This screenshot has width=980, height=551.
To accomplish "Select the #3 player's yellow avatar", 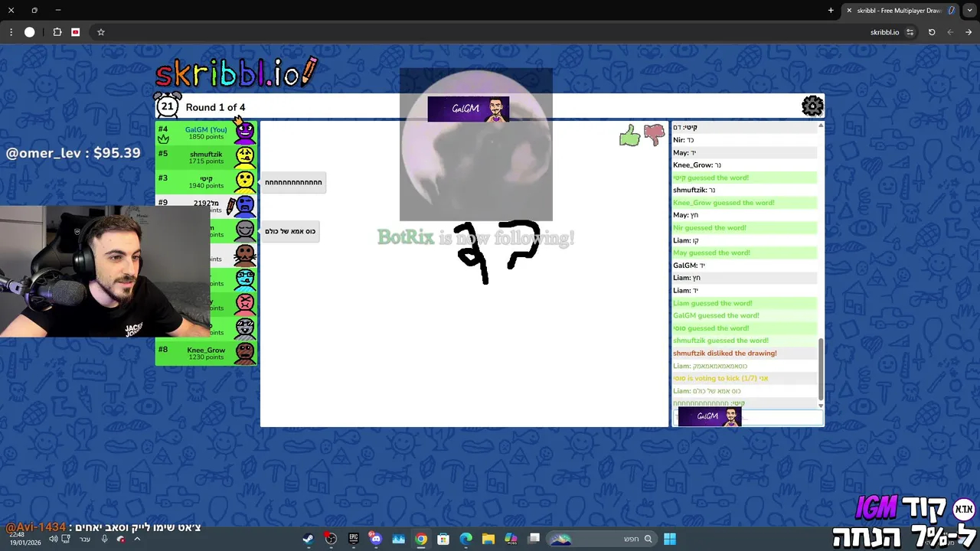I will click(245, 181).
